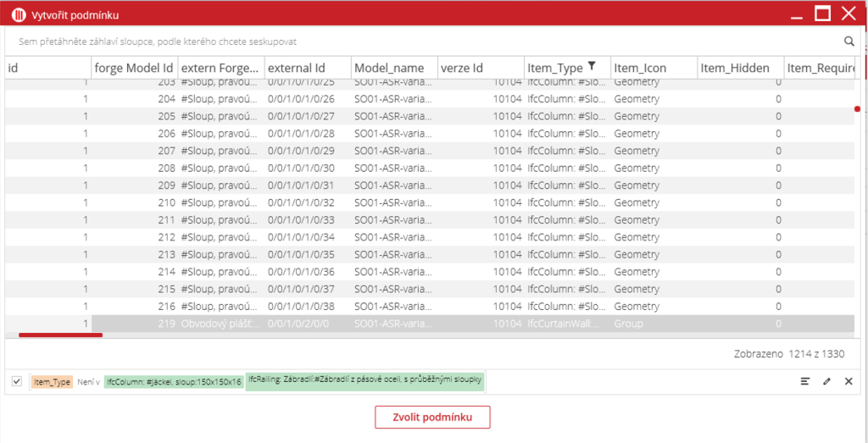868x443 pixels.
Task: Sort by the Item_Icon column header
Action: [640, 68]
